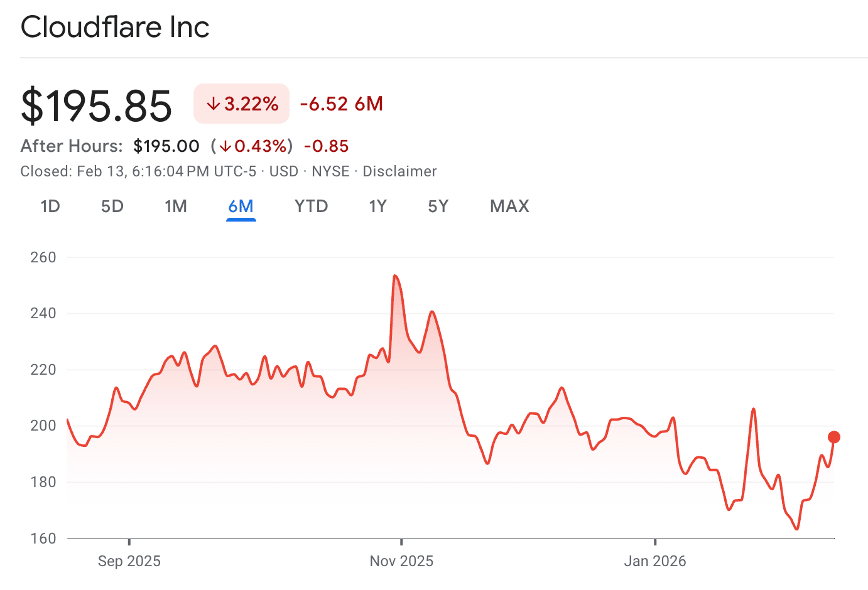This screenshot has width=868, height=590.
Task: Click the red end-of-line chart dot
Action: [x=834, y=437]
